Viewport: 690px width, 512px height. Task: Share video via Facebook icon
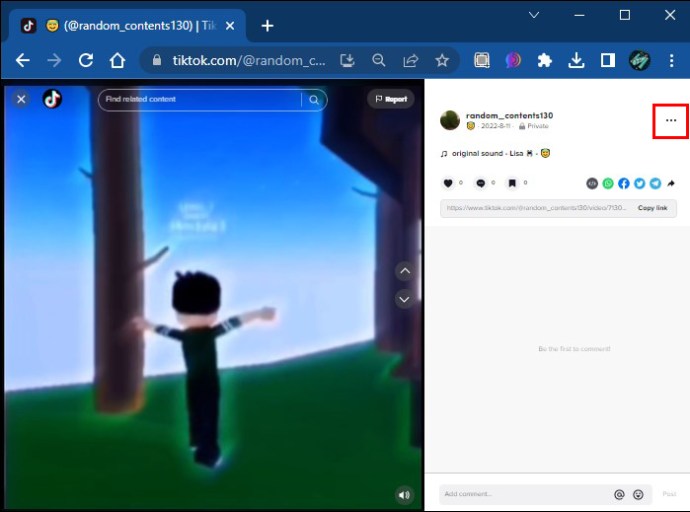tap(624, 183)
